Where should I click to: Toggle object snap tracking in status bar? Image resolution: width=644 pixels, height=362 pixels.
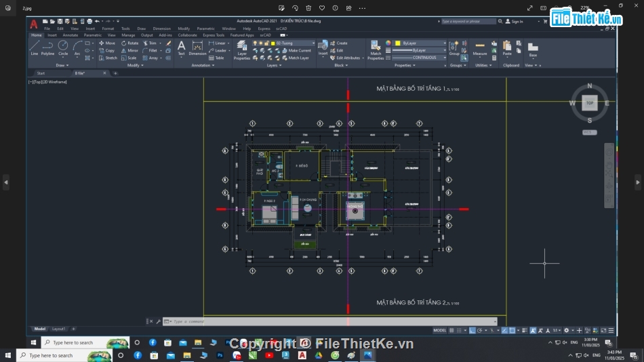504,330
